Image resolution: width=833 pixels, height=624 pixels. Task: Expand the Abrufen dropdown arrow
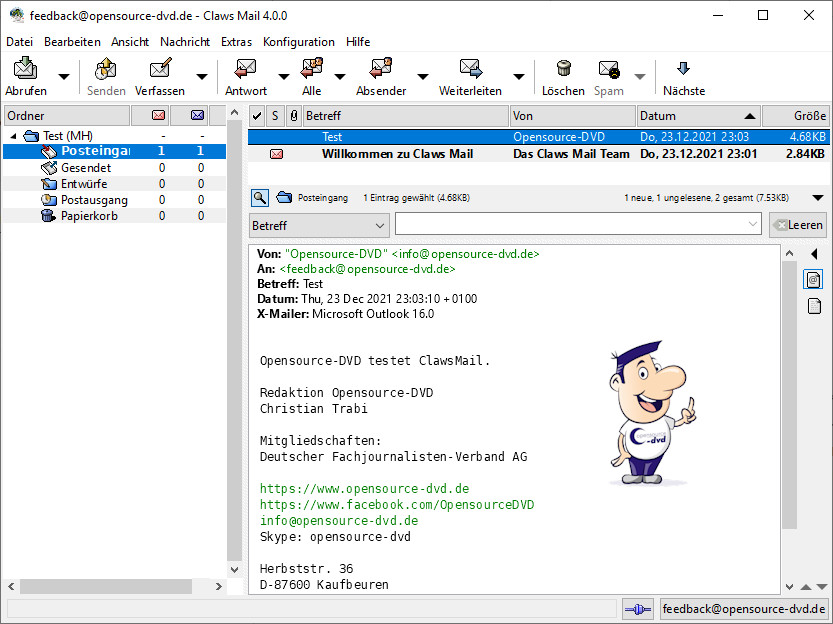[x=64, y=76]
